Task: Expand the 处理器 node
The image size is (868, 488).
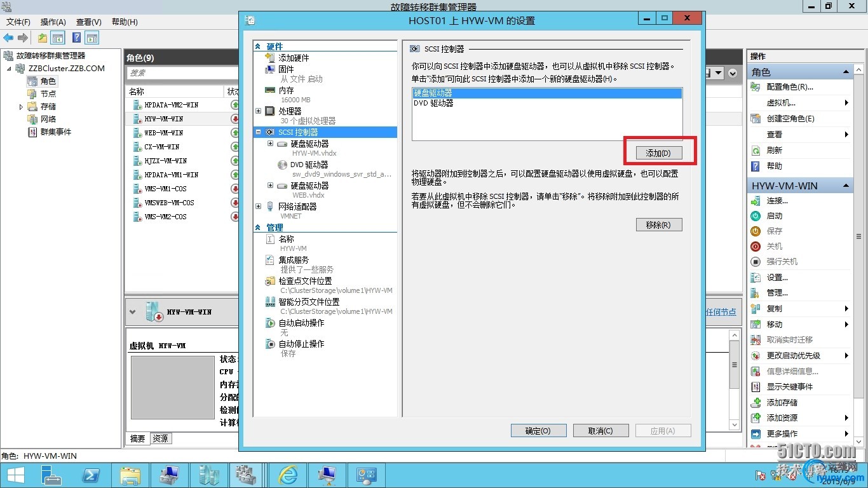Action: [258, 111]
